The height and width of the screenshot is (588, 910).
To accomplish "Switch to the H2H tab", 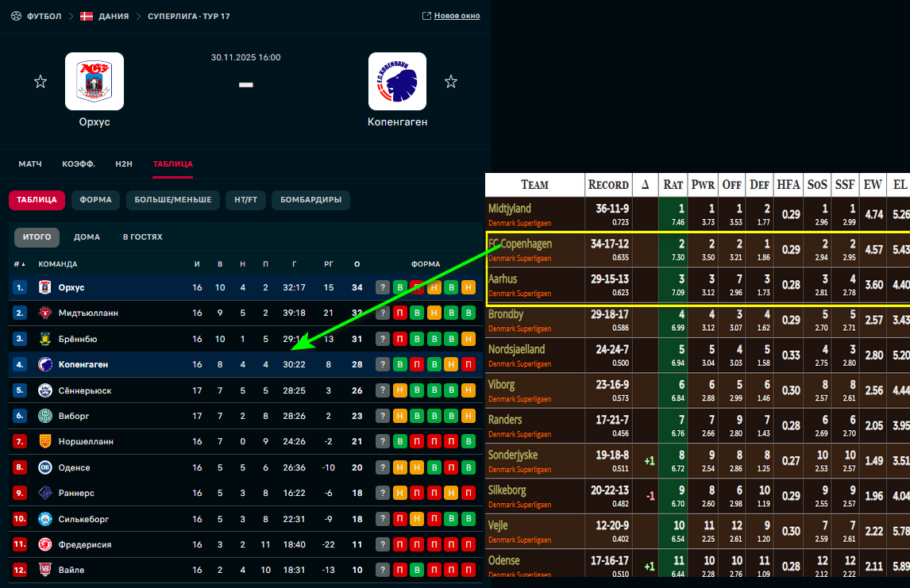I will (124, 164).
